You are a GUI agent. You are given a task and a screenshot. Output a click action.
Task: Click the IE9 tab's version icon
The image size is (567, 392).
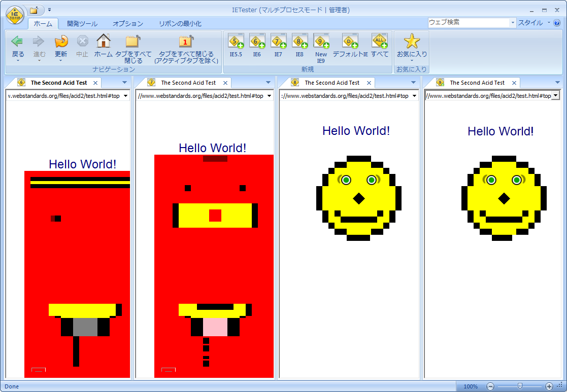[440, 82]
